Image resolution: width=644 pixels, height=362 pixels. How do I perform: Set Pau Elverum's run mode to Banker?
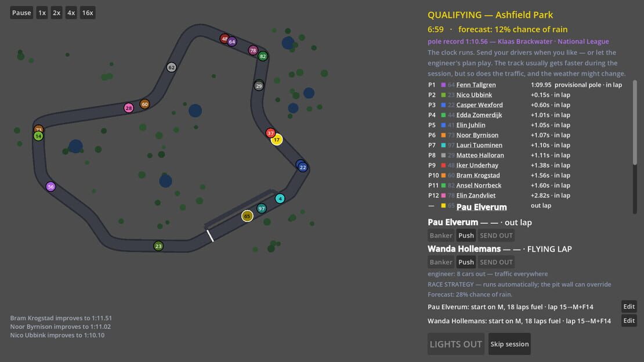(441, 236)
